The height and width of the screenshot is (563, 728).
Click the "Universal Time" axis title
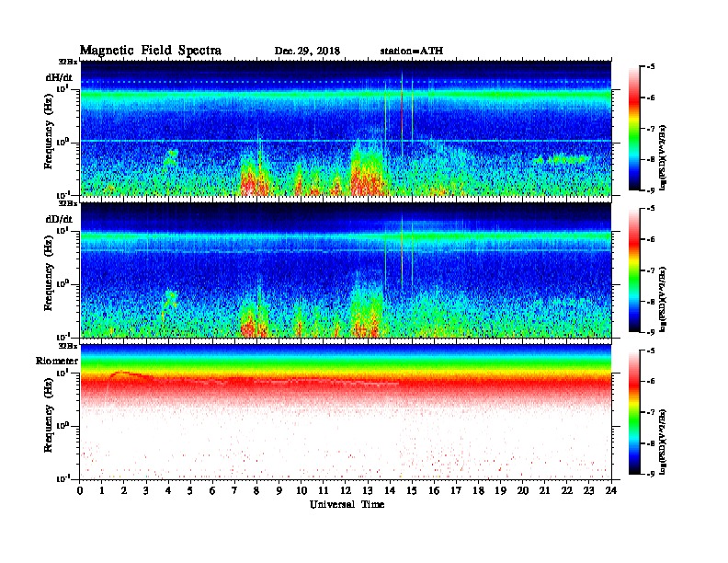tap(347, 504)
